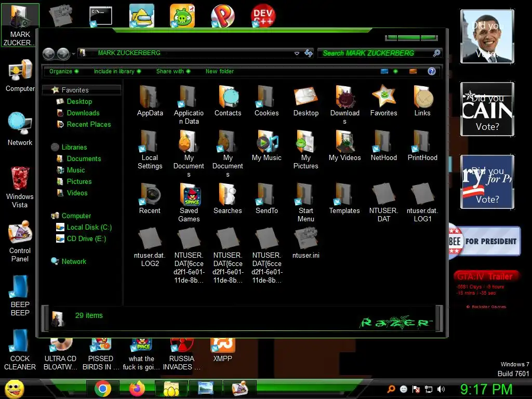Viewport: 532px width, 399px height.
Task: Open the DEV C++ desktop shortcut
Action: click(263, 16)
